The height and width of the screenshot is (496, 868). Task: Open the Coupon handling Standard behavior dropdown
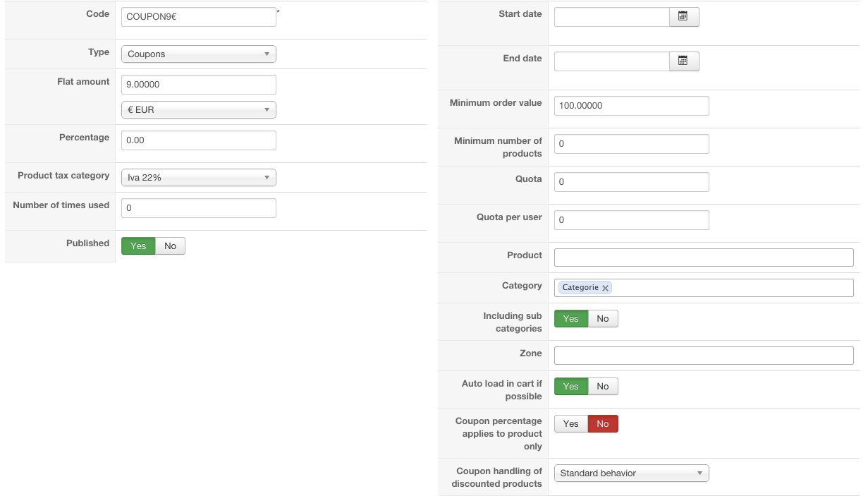pyautogui.click(x=631, y=473)
